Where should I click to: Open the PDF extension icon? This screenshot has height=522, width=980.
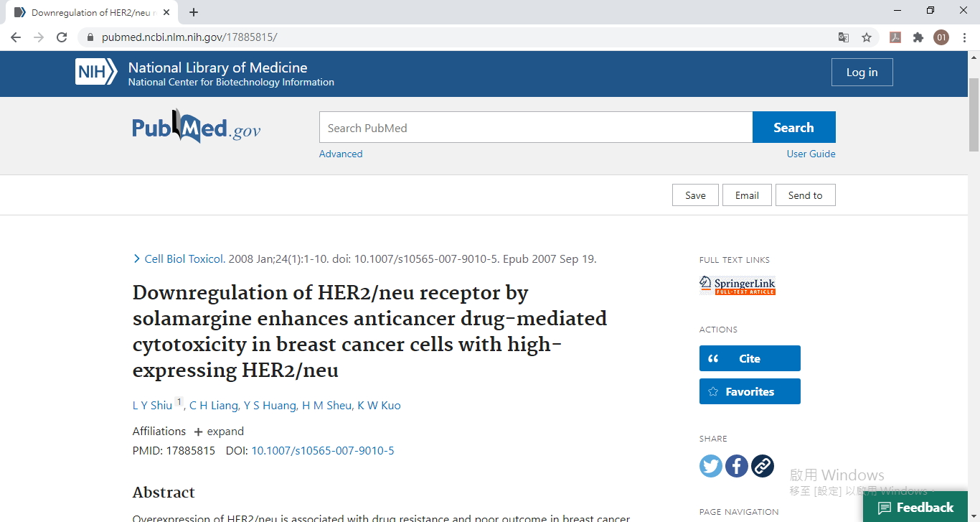coord(895,37)
